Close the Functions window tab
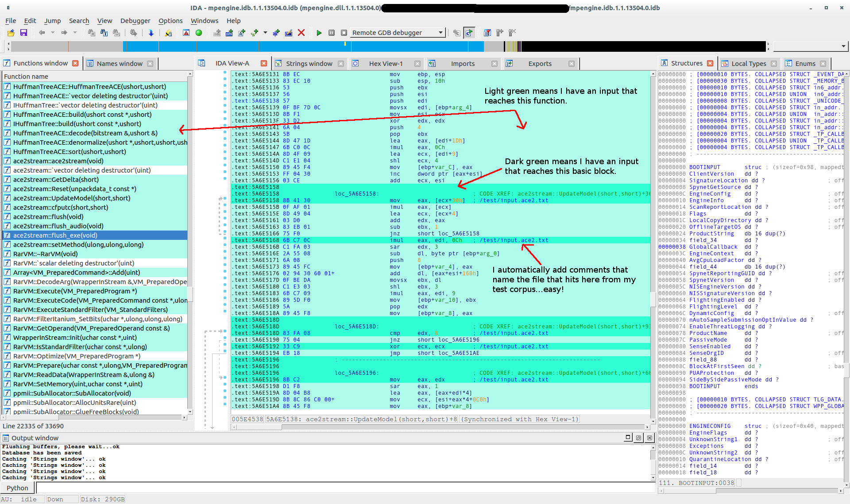Screen dimensions: 850x504 pos(75,63)
